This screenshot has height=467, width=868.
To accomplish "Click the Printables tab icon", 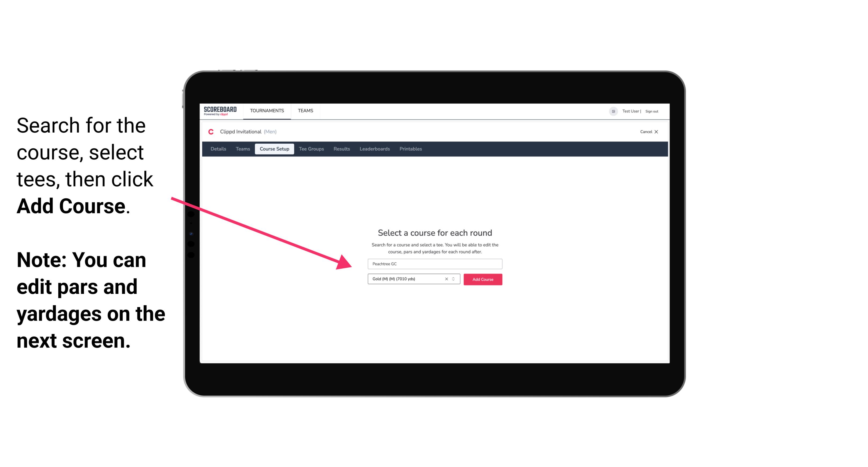I will [x=410, y=148].
